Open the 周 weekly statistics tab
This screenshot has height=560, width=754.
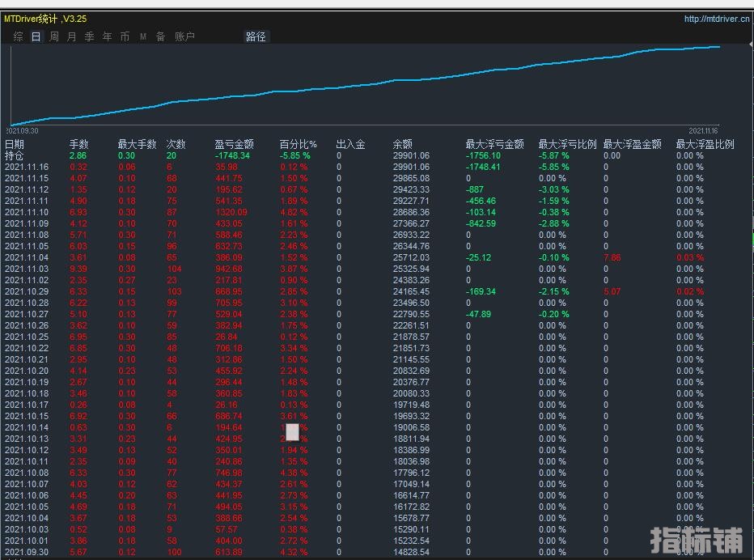(x=54, y=36)
